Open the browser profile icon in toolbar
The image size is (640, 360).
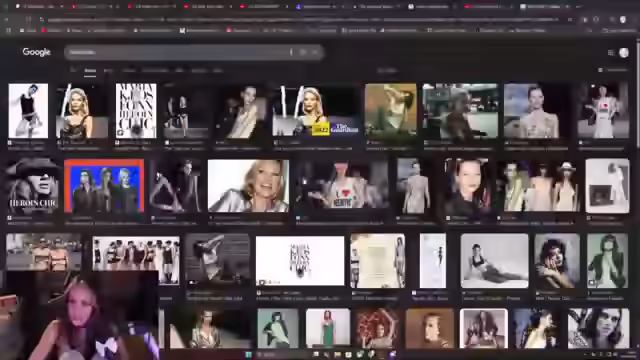click(623, 19)
